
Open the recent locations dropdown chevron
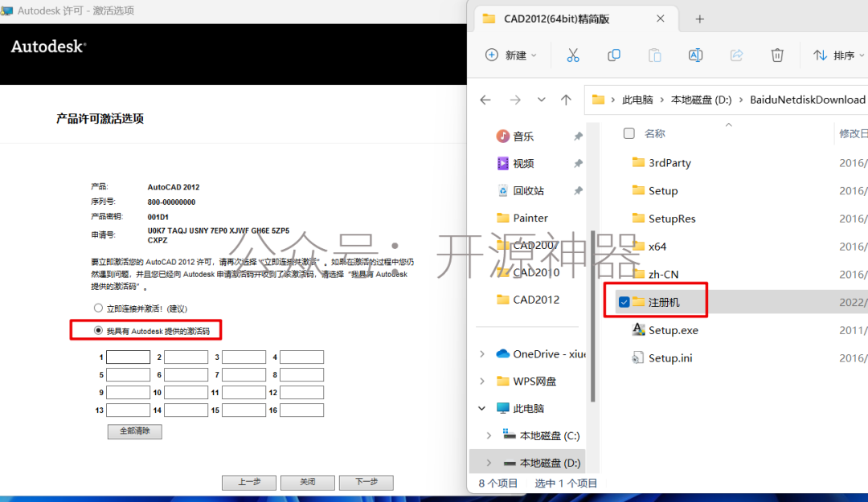click(542, 100)
